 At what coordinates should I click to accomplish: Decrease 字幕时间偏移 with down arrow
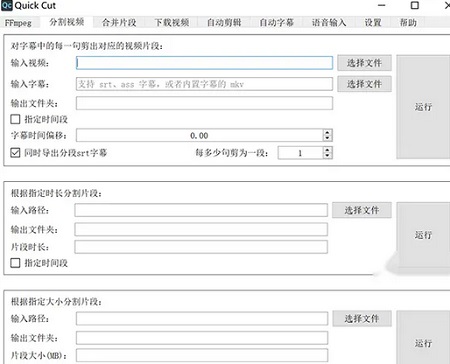click(328, 138)
